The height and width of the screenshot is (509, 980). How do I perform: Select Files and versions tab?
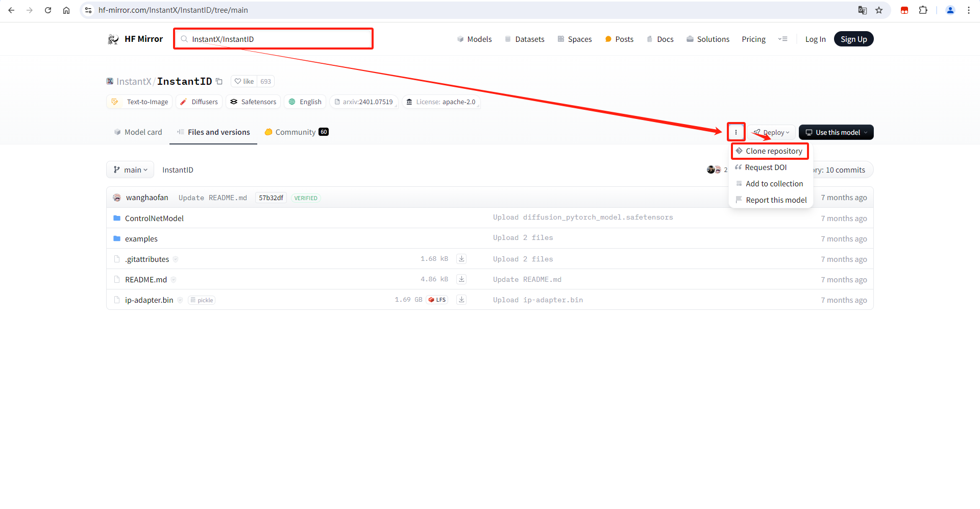point(213,132)
